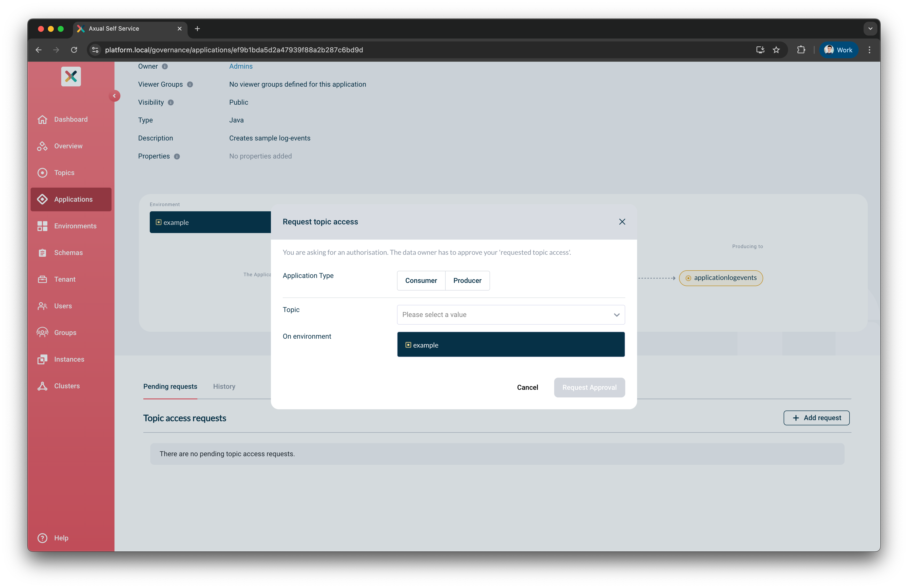The image size is (908, 588).
Task: Open the Dashboard from the sidebar
Action: point(70,119)
